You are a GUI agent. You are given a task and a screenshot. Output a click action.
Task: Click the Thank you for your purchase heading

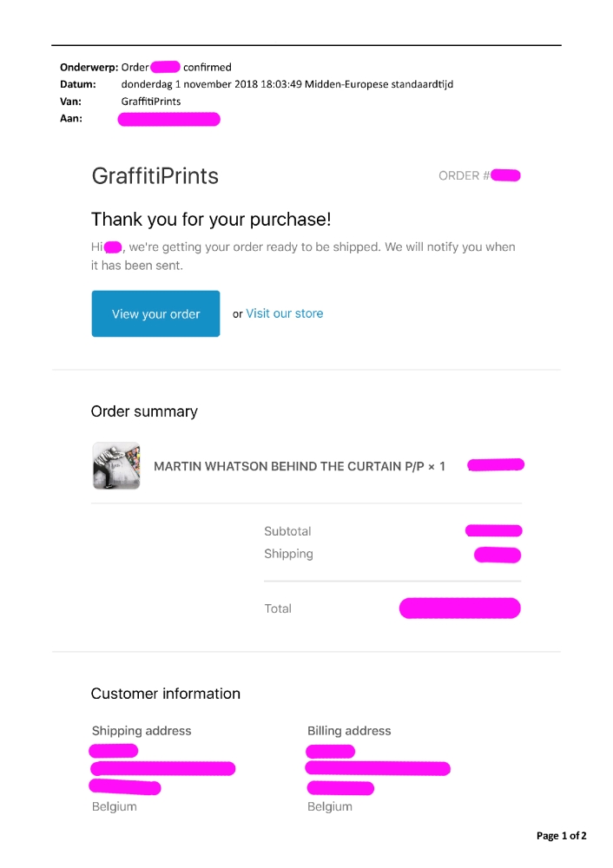[211, 219]
